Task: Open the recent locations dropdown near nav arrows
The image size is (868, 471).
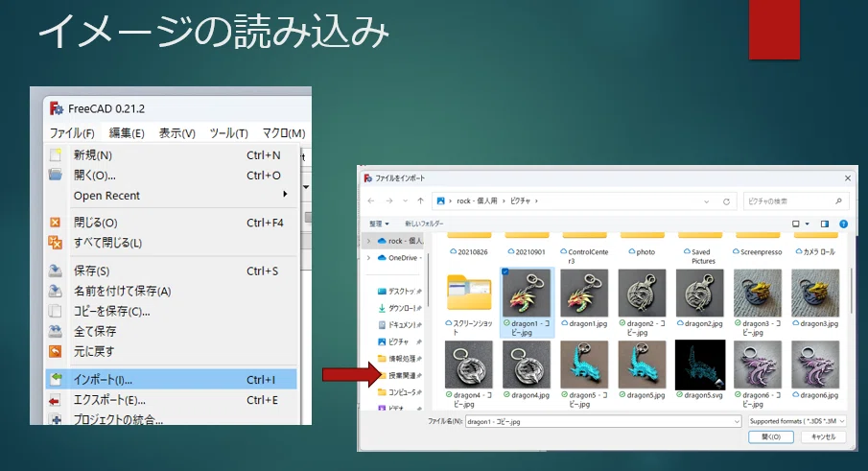Action: [405, 200]
